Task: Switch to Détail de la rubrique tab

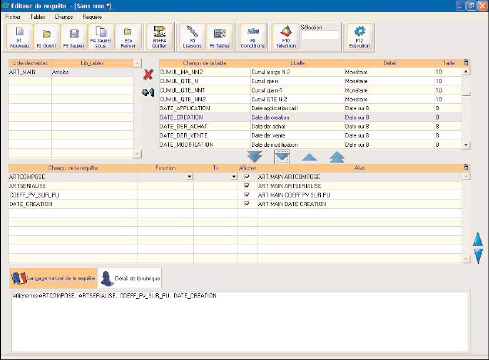Action: tap(130, 278)
